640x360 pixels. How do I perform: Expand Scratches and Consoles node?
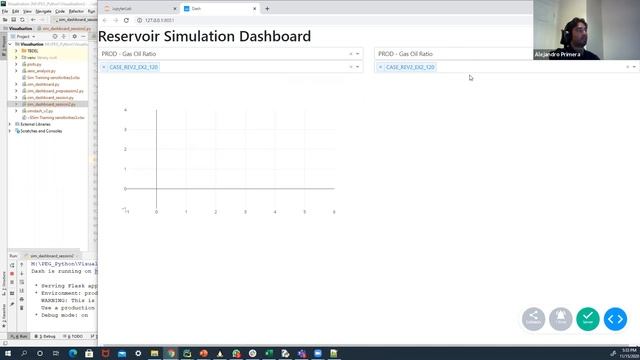point(10,131)
